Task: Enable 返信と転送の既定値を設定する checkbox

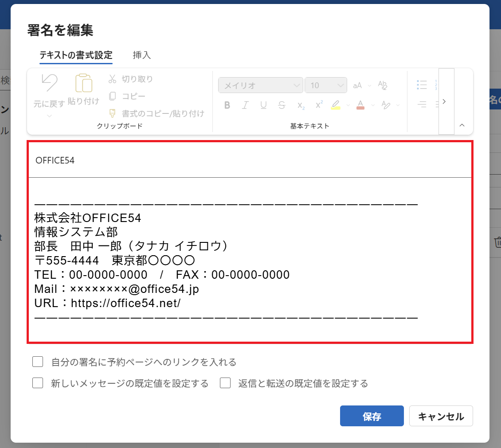Action: coord(225,383)
